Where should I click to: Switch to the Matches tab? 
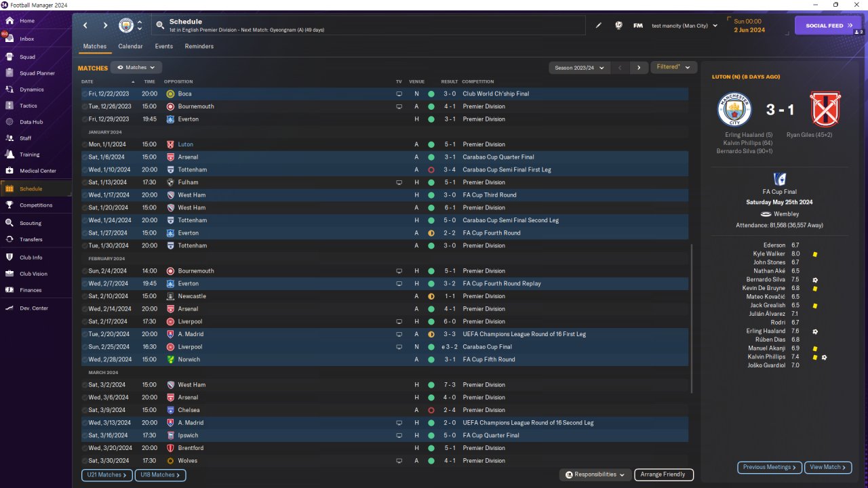pos(95,47)
